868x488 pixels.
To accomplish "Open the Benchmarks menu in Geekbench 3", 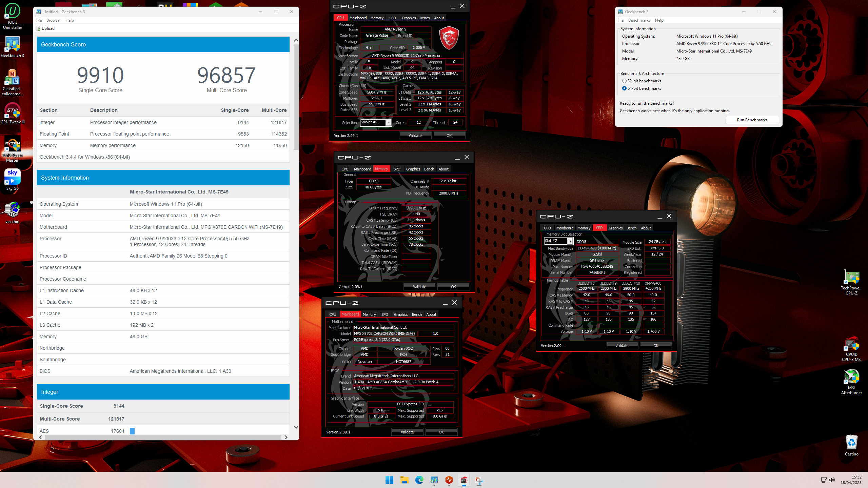I will (639, 20).
